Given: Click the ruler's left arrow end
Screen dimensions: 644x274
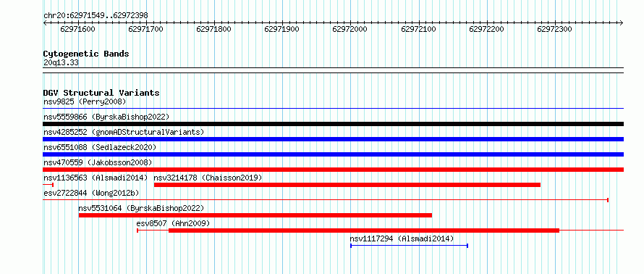Looking at the screenshot, I should (x=45, y=22).
